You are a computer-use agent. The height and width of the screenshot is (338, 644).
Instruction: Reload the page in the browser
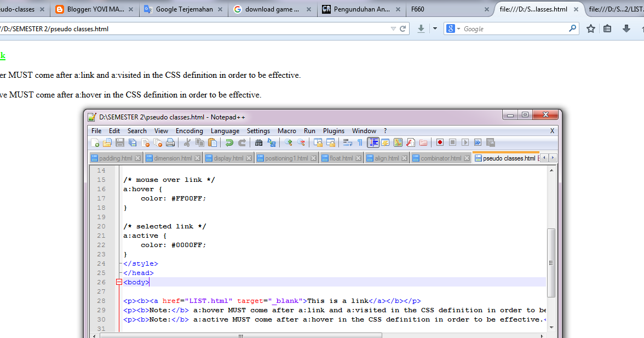pyautogui.click(x=403, y=28)
